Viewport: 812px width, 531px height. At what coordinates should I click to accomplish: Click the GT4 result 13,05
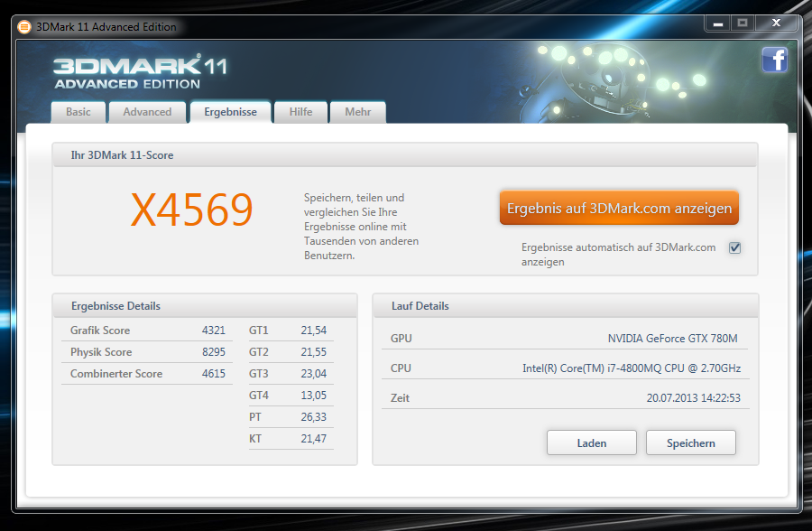coord(313,396)
